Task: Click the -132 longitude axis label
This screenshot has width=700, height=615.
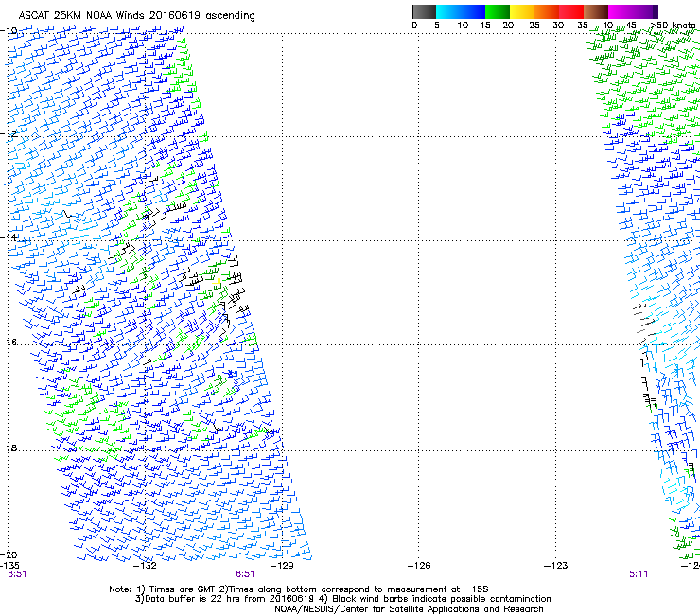Action: point(146,566)
